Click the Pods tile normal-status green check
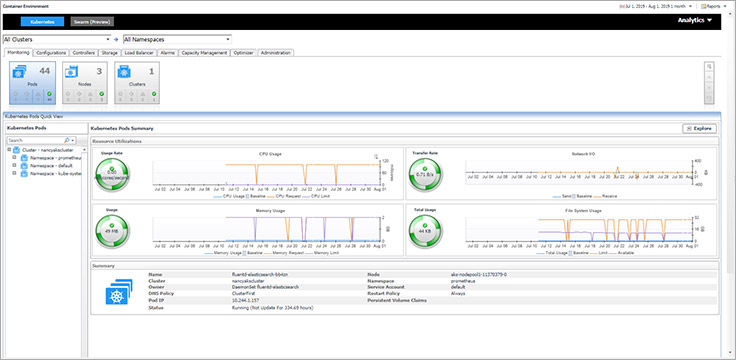The image size is (736, 360). pyautogui.click(x=50, y=94)
